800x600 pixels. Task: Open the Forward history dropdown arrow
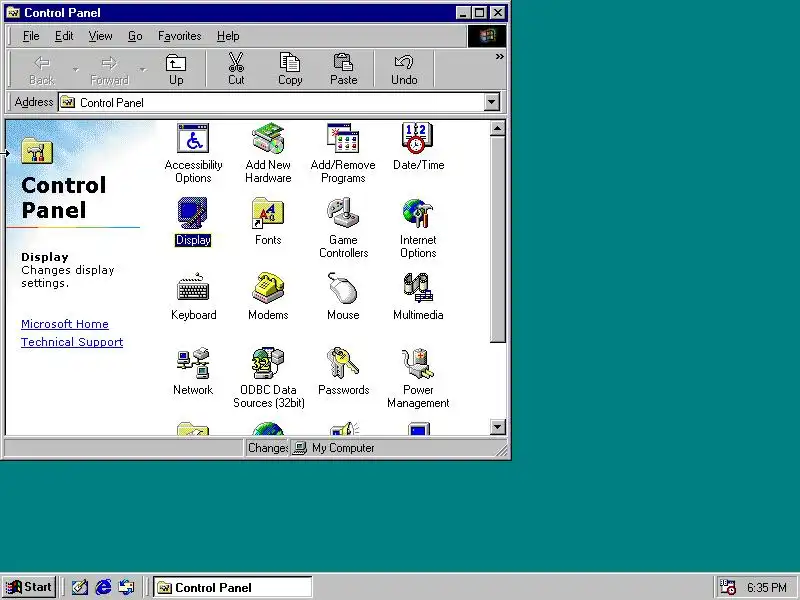coord(143,69)
